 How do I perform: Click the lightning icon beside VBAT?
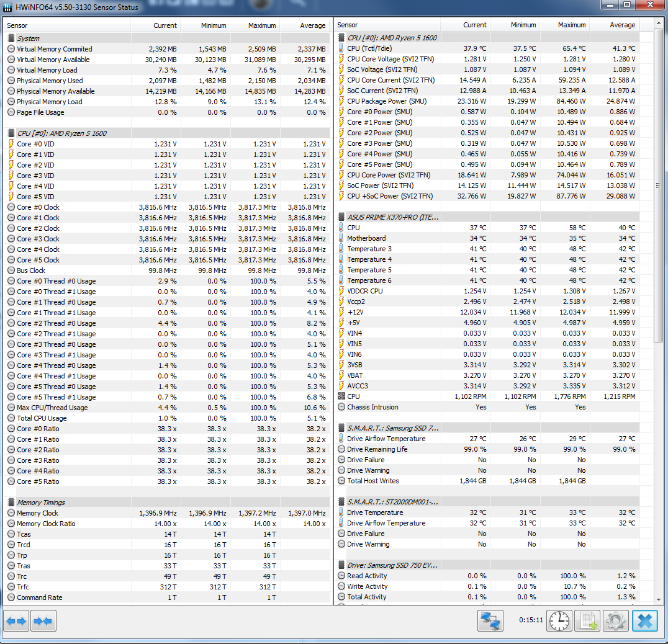341,375
